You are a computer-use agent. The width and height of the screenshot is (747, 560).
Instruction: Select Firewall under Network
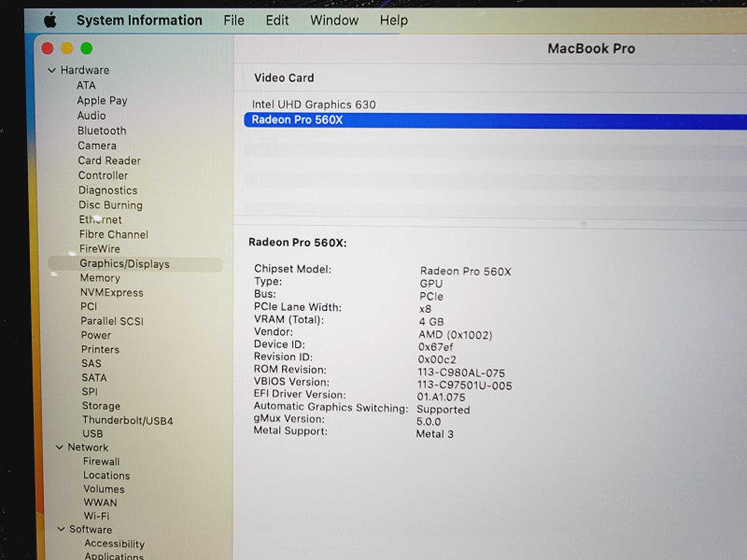coord(102,461)
